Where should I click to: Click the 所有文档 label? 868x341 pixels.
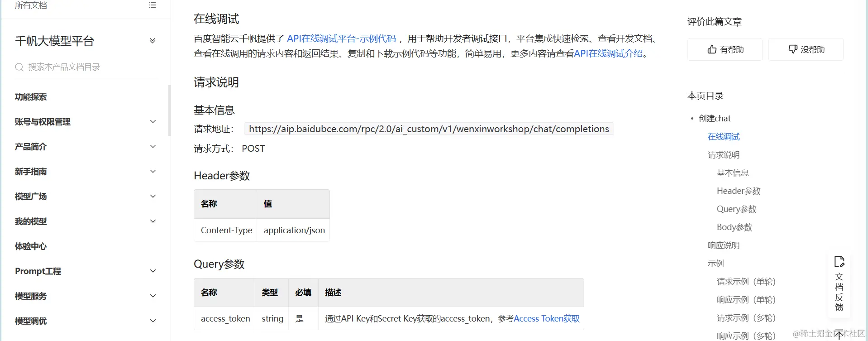pos(31,5)
